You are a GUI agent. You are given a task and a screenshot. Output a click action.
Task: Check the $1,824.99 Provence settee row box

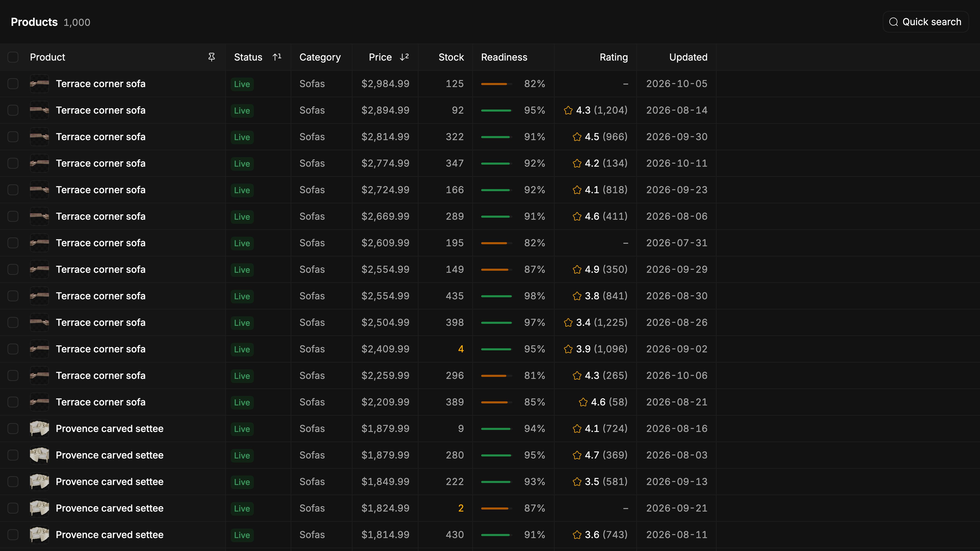click(x=13, y=508)
